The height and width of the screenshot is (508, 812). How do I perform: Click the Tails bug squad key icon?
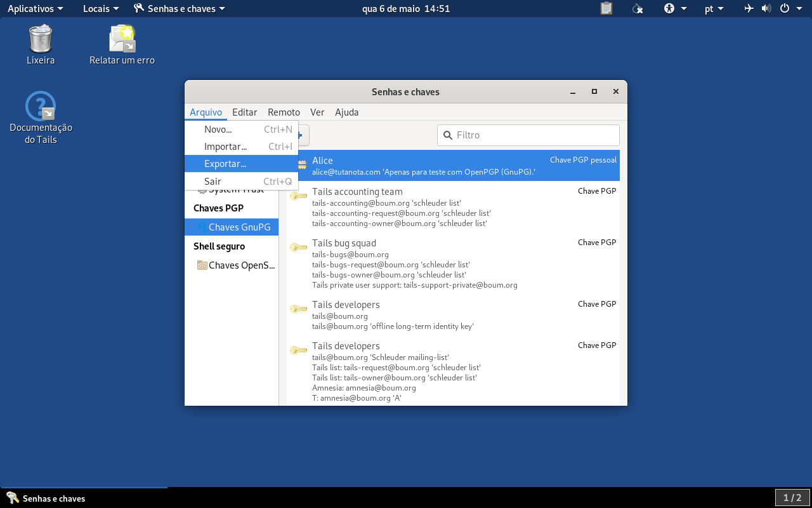[299, 247]
